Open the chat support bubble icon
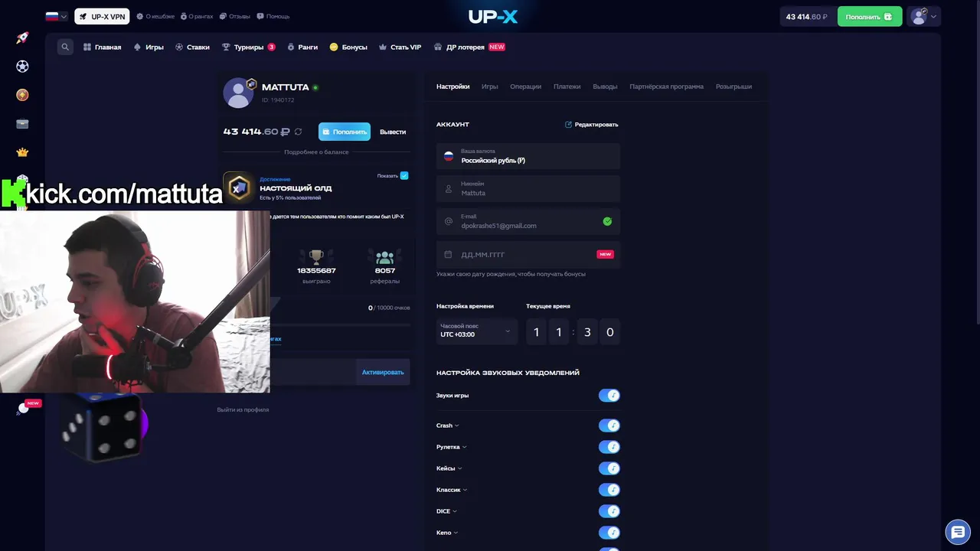980x551 pixels. (x=958, y=532)
